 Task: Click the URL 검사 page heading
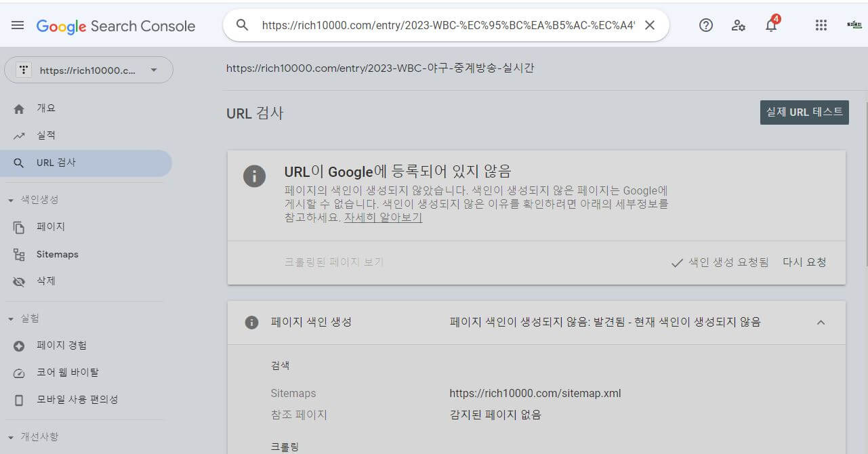coord(255,113)
